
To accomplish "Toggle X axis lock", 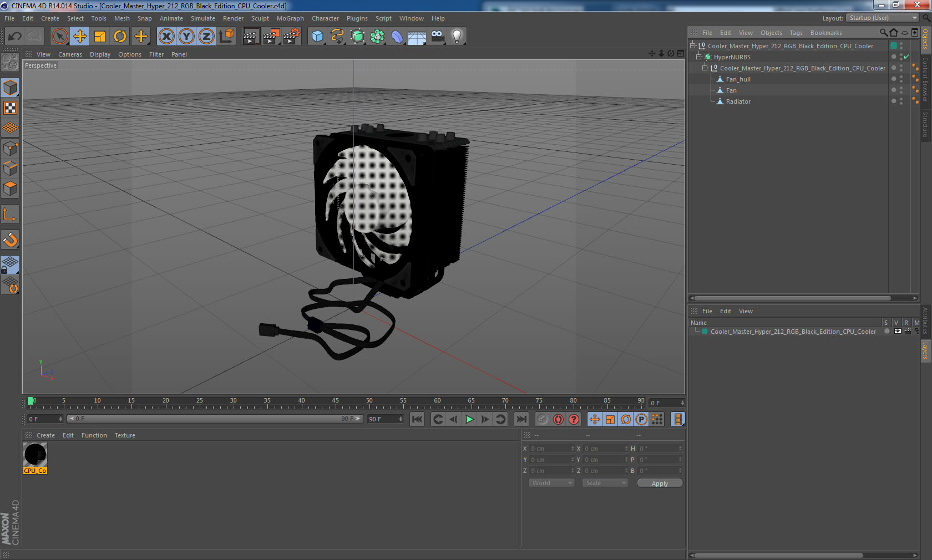I will [x=166, y=37].
